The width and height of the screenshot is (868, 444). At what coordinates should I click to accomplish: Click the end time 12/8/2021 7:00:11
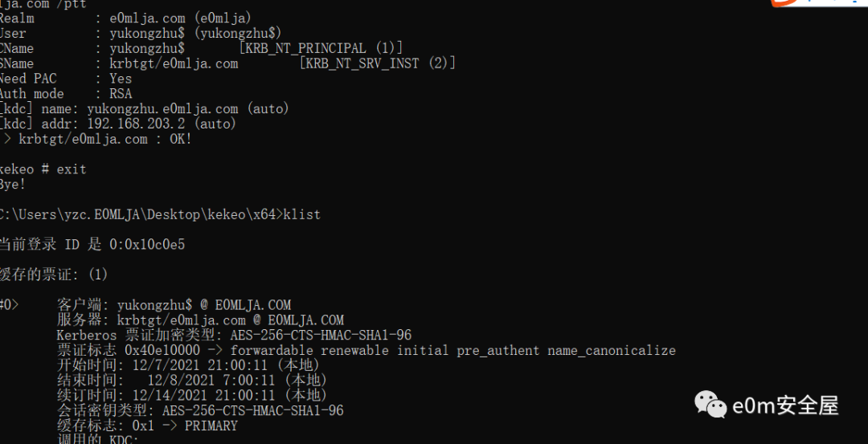(211, 381)
